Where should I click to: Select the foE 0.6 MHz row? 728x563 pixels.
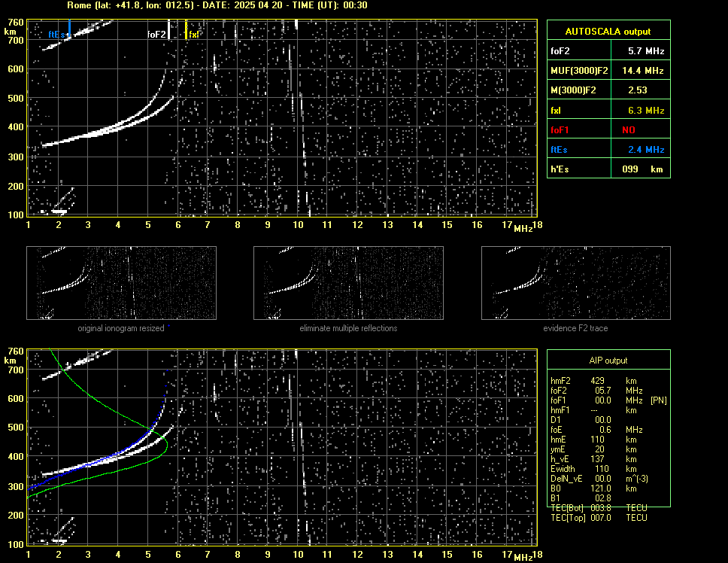(x=596, y=430)
